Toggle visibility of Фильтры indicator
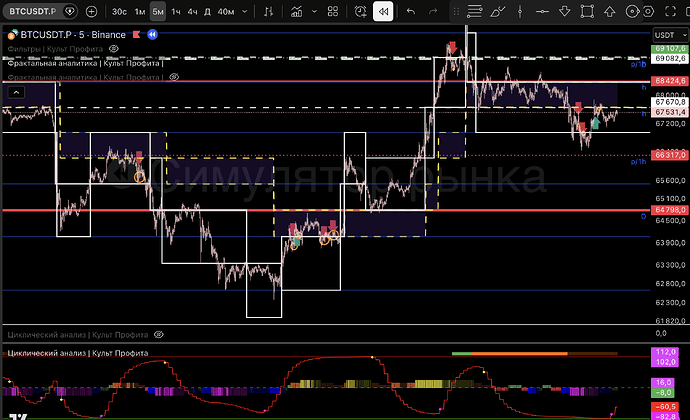 (115, 48)
